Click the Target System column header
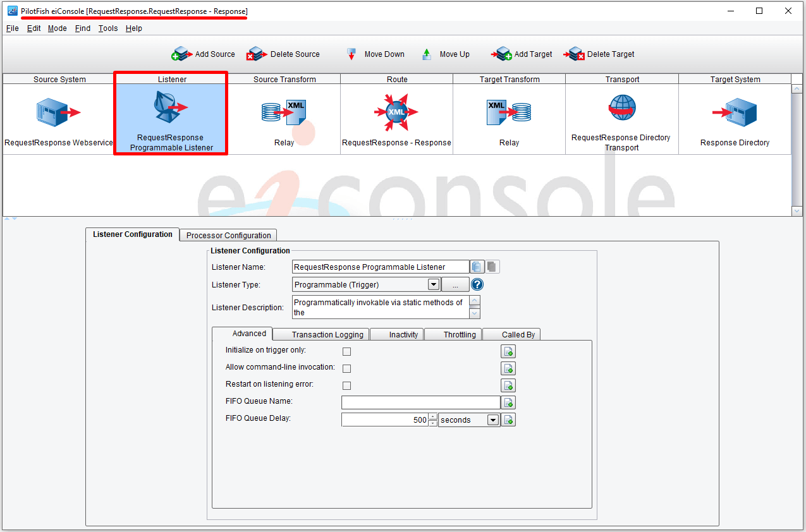The height and width of the screenshot is (532, 806). click(x=735, y=80)
